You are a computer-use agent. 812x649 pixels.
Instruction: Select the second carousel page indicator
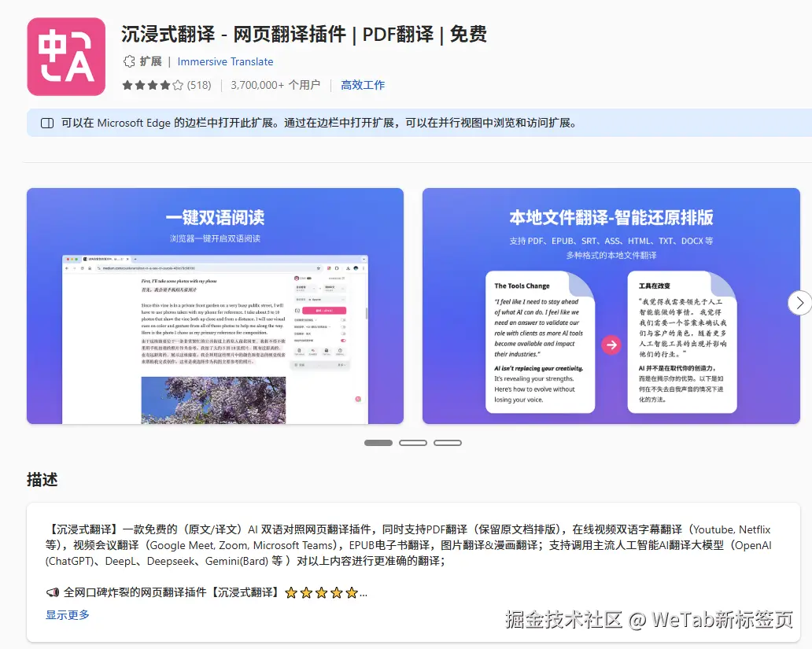pos(413,443)
